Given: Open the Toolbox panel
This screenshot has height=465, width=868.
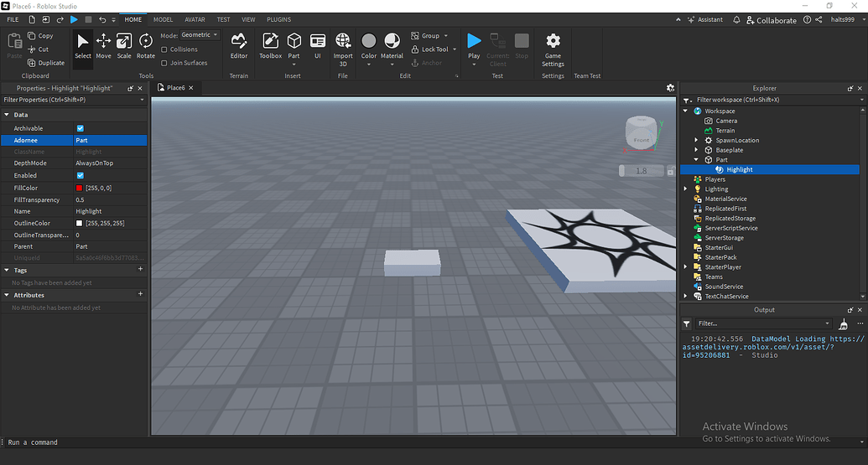Looking at the screenshot, I should pos(270,46).
